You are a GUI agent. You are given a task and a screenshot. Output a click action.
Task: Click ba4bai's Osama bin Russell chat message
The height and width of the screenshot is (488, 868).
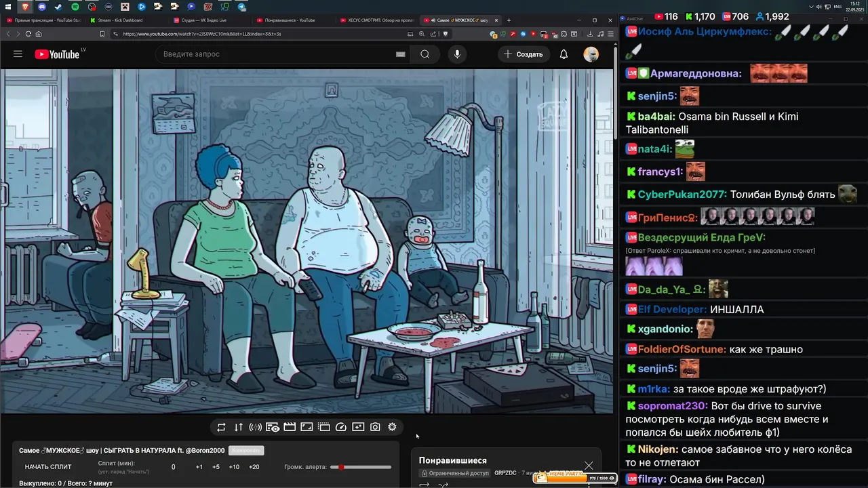point(711,123)
